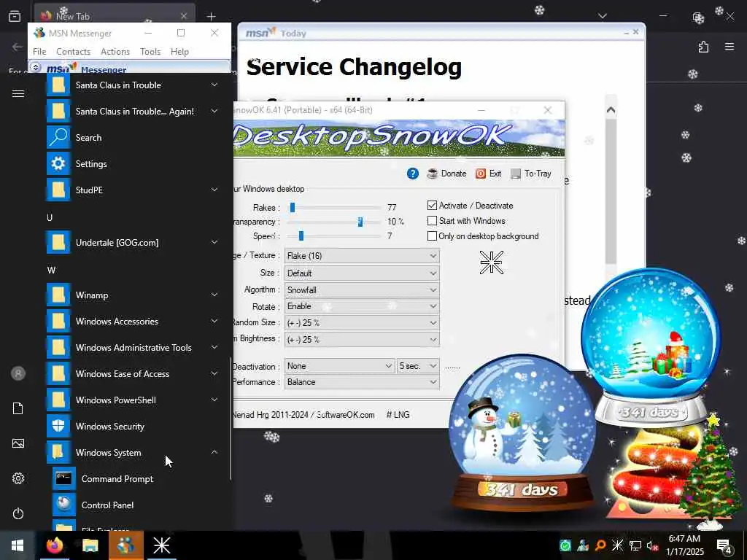This screenshot has width=747, height=560.
Task: Select the New Tab tab in Firefox
Action: point(115,15)
